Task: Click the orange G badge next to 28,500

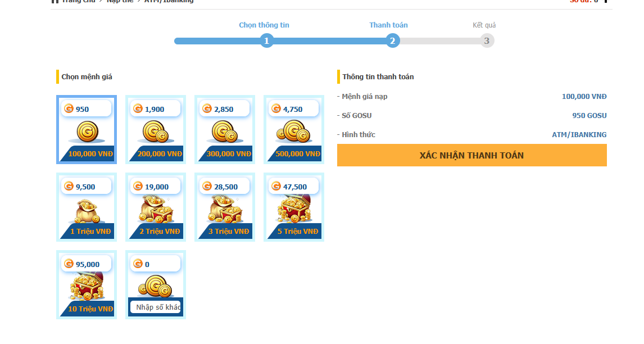Action: [207, 186]
